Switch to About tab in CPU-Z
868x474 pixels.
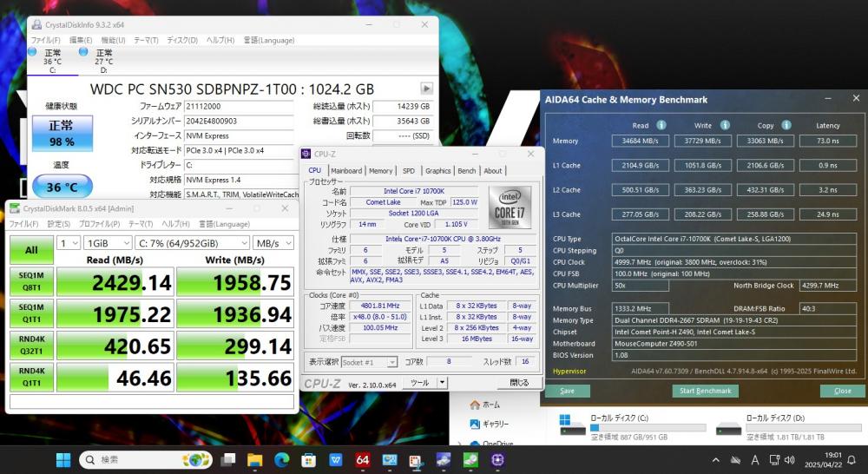tap(493, 170)
